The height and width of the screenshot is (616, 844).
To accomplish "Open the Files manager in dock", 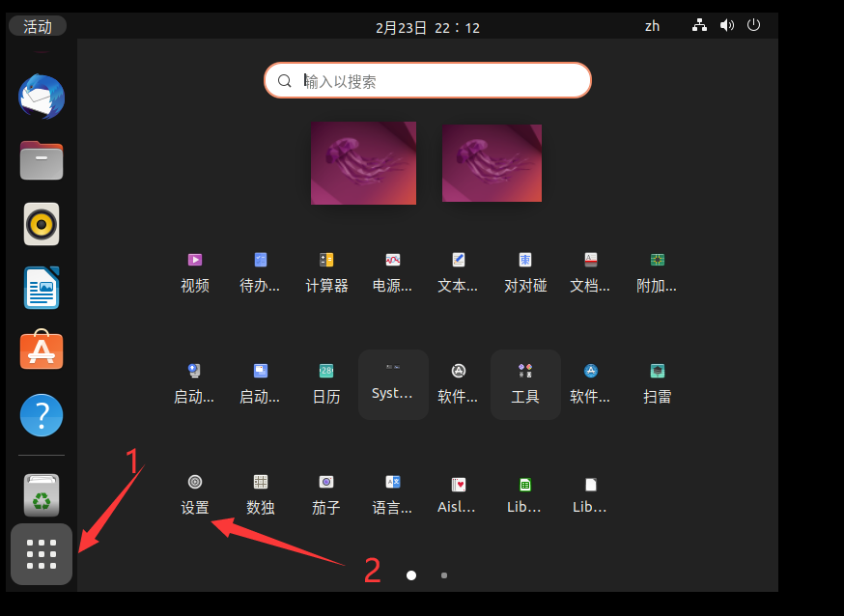I will [x=42, y=160].
